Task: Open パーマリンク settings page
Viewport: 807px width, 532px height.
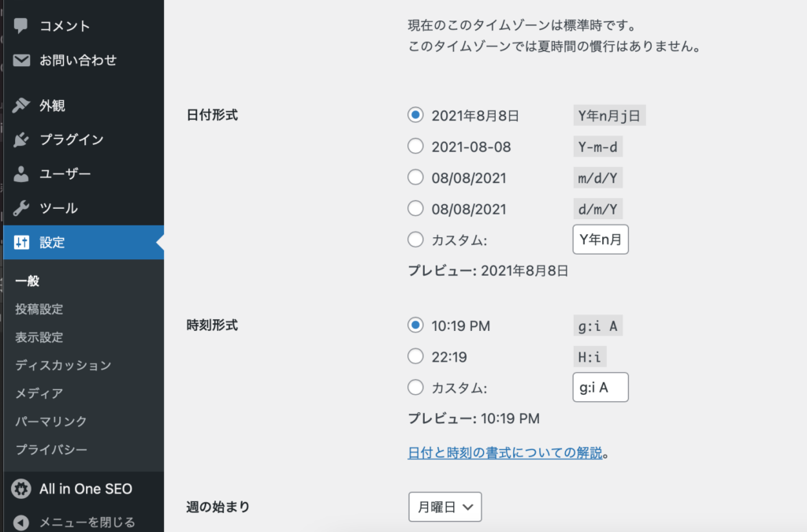Action: [x=51, y=422]
